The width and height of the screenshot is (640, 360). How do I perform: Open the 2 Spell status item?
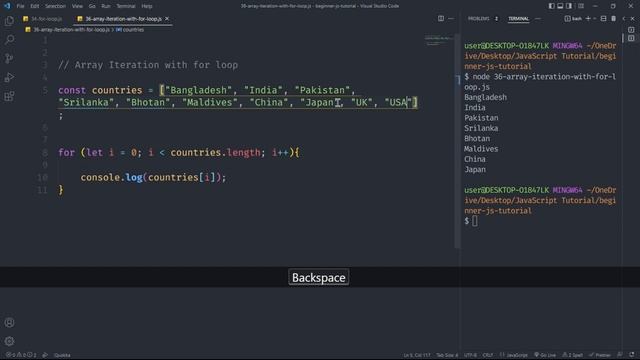pos(572,355)
